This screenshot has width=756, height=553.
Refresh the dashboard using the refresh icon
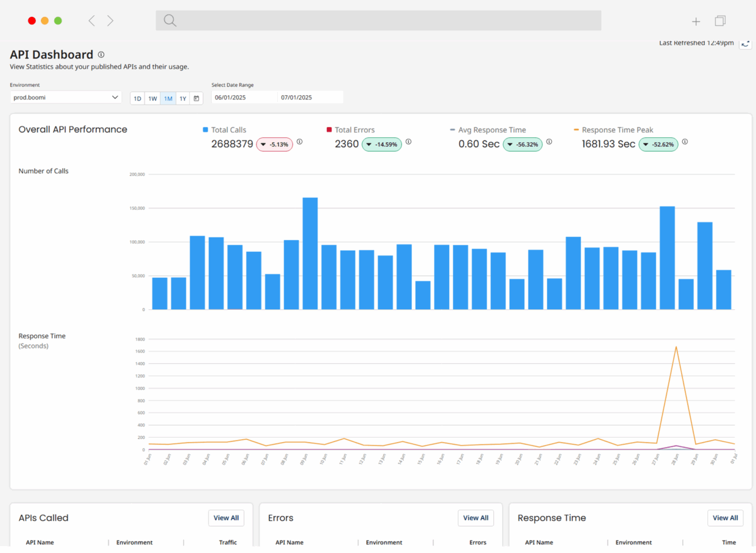coord(745,43)
